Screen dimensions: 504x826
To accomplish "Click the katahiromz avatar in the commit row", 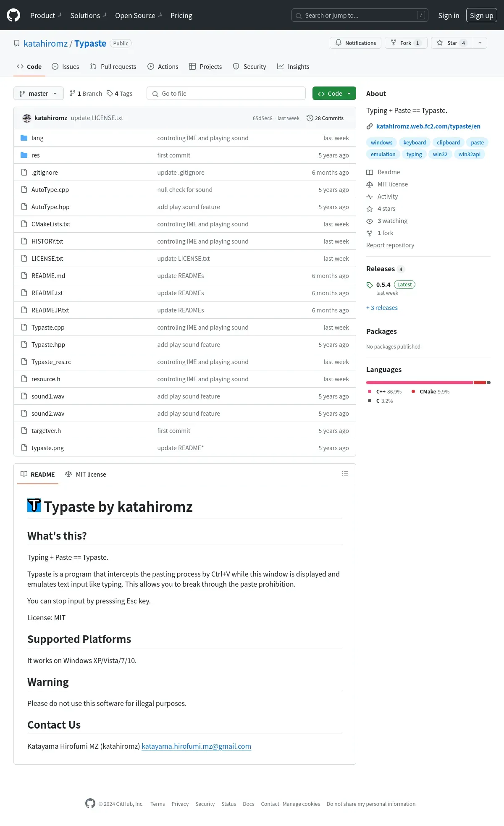I will pyautogui.click(x=27, y=118).
